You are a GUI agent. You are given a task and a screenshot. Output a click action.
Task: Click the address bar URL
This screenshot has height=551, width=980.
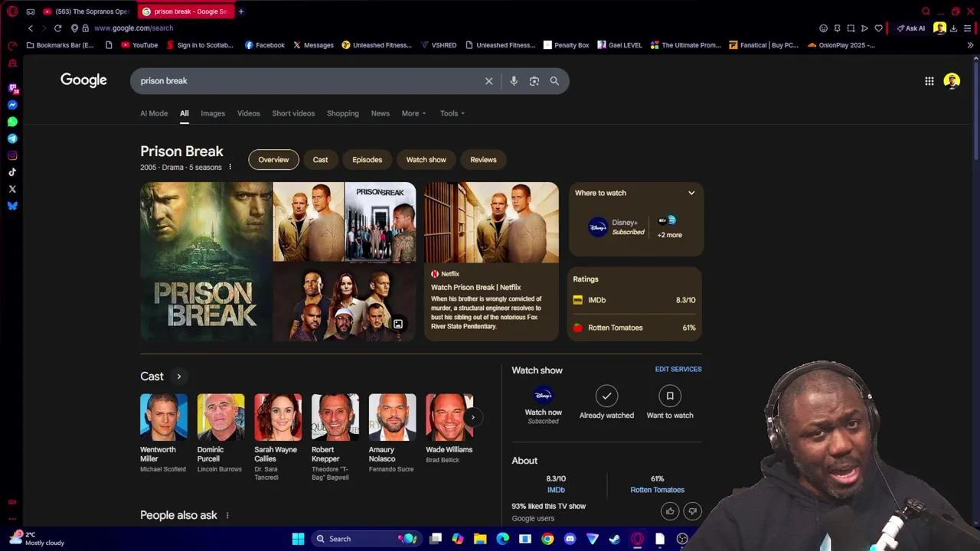tap(134, 28)
